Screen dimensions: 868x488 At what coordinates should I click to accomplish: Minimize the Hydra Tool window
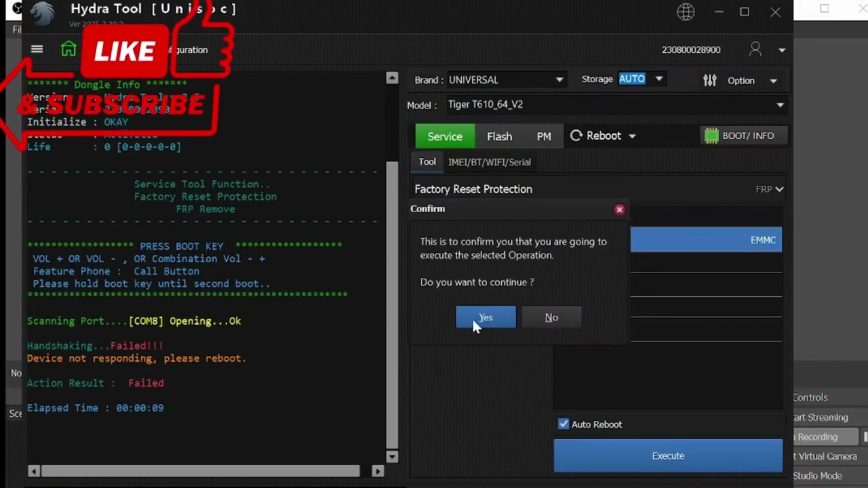(719, 12)
